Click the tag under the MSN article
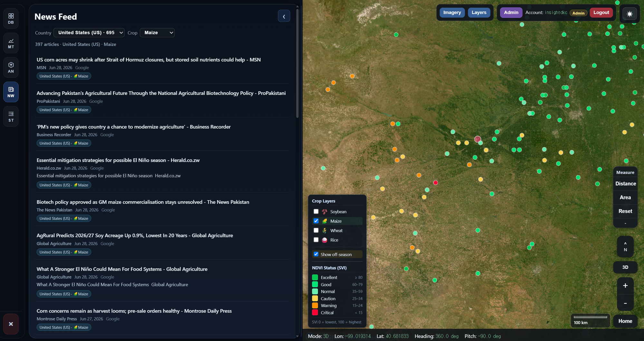 pos(64,76)
